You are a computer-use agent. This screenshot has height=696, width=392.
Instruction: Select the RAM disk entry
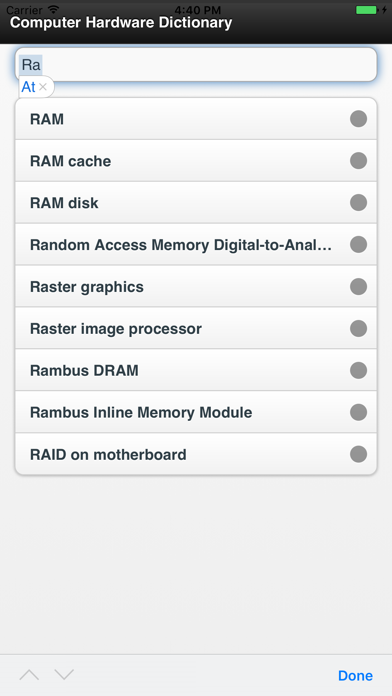pyautogui.click(x=196, y=202)
